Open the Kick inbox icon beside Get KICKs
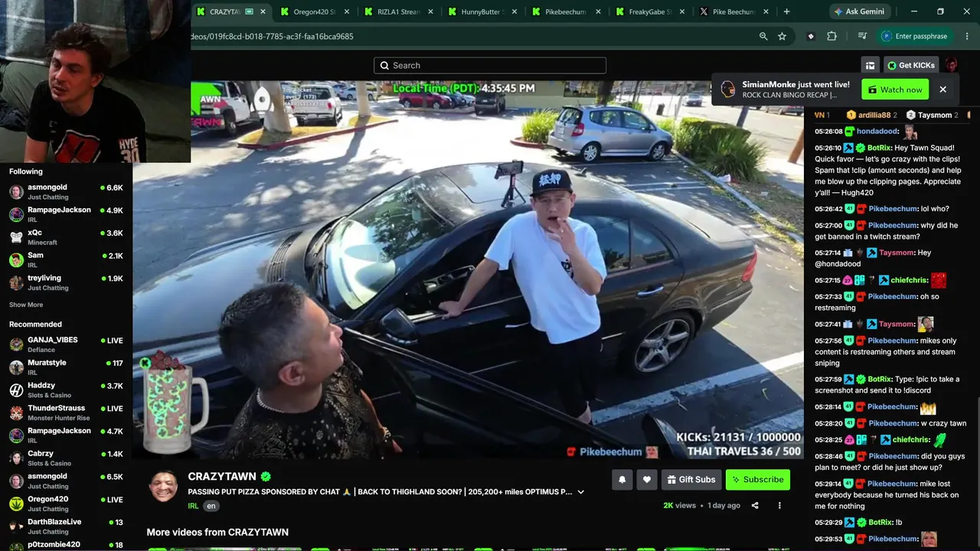Image resolution: width=980 pixels, height=551 pixels. pyautogui.click(x=870, y=65)
